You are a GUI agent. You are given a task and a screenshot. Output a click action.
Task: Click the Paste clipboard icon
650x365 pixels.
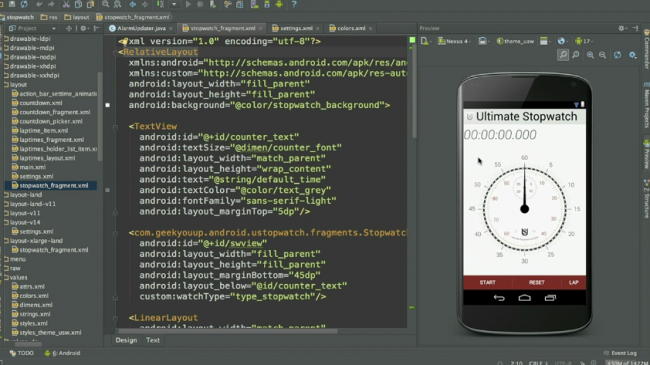[x=90, y=4]
